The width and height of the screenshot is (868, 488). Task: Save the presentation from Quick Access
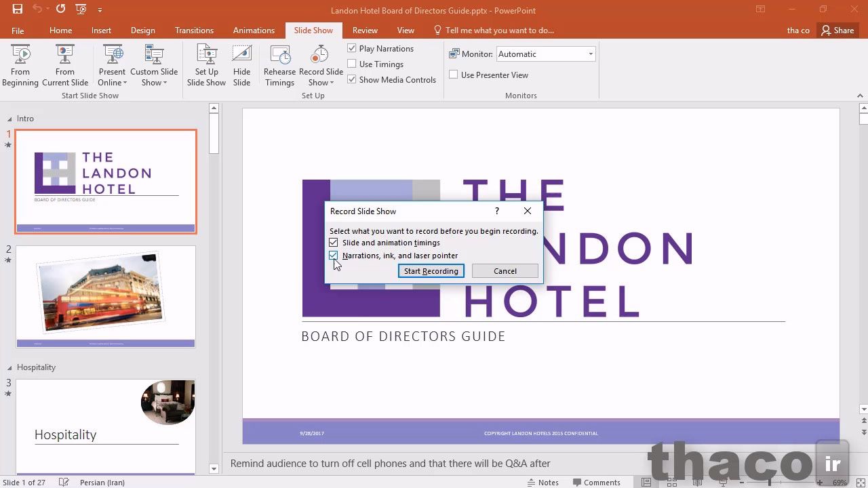coord(18,9)
